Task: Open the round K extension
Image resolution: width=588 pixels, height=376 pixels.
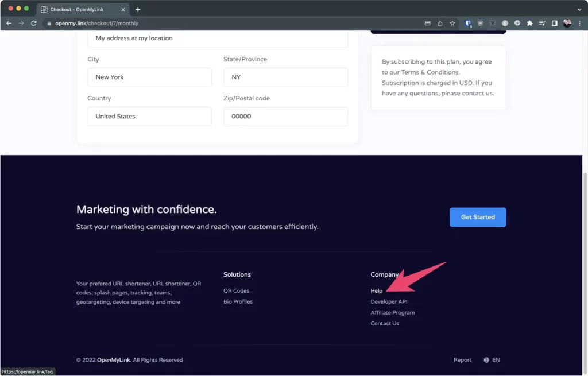Action: pos(505,23)
